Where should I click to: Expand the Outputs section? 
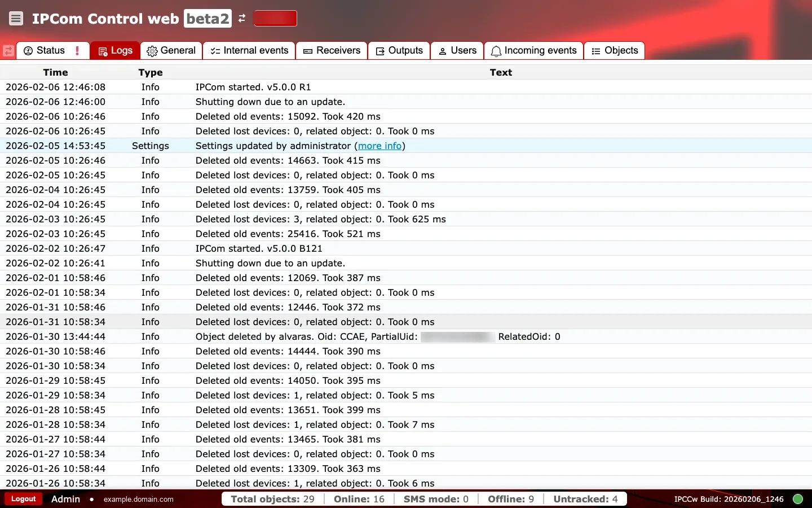coord(399,50)
